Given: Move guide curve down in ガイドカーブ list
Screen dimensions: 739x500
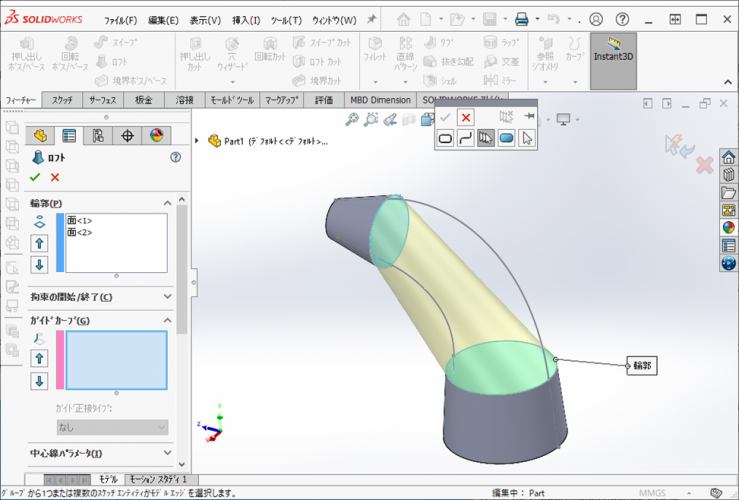Looking at the screenshot, I should point(40,381).
